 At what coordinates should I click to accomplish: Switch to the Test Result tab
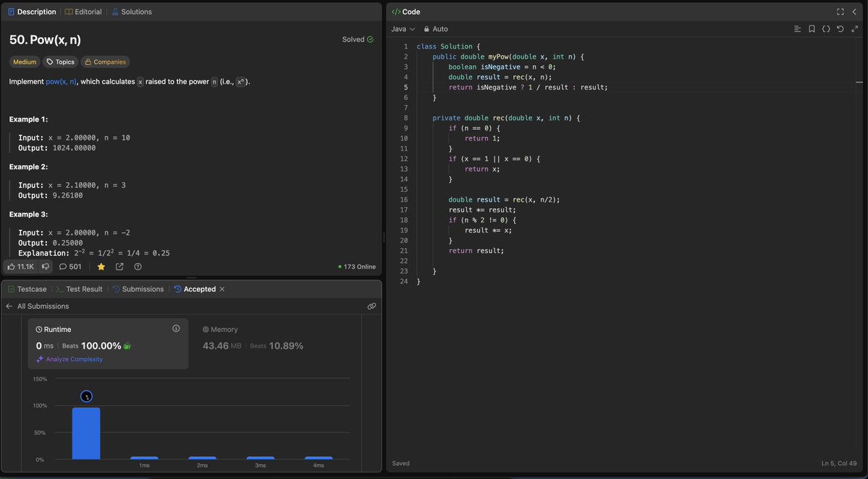79,289
